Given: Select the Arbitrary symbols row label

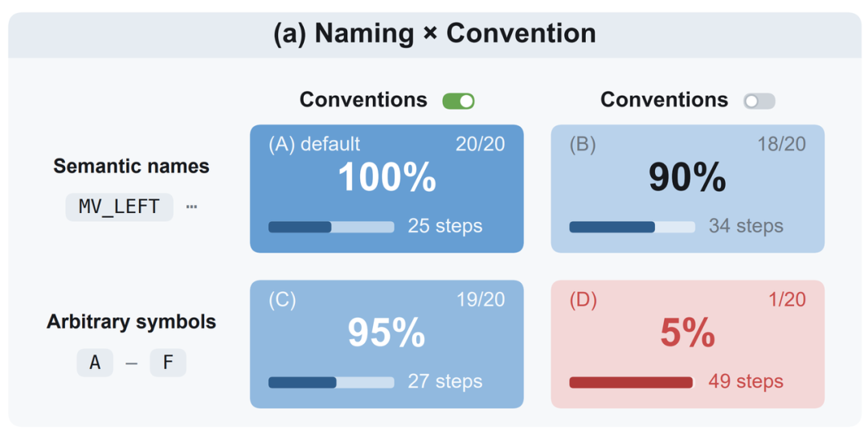Looking at the screenshot, I should [131, 322].
